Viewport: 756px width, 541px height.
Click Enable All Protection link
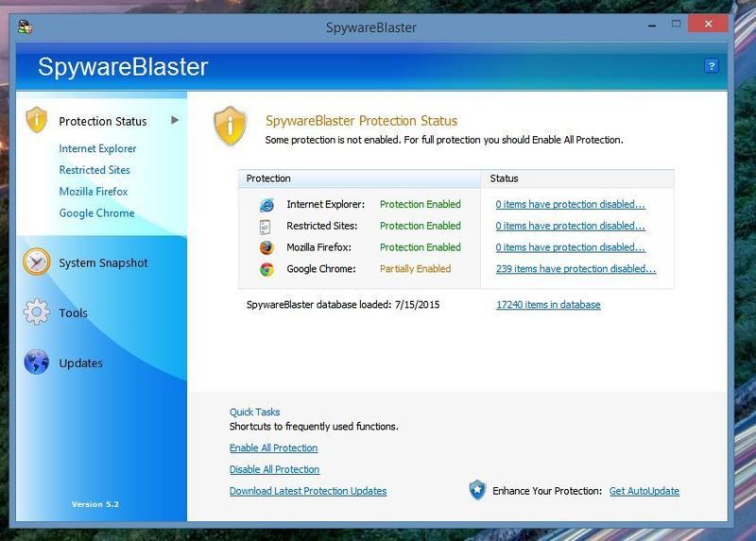click(x=273, y=448)
